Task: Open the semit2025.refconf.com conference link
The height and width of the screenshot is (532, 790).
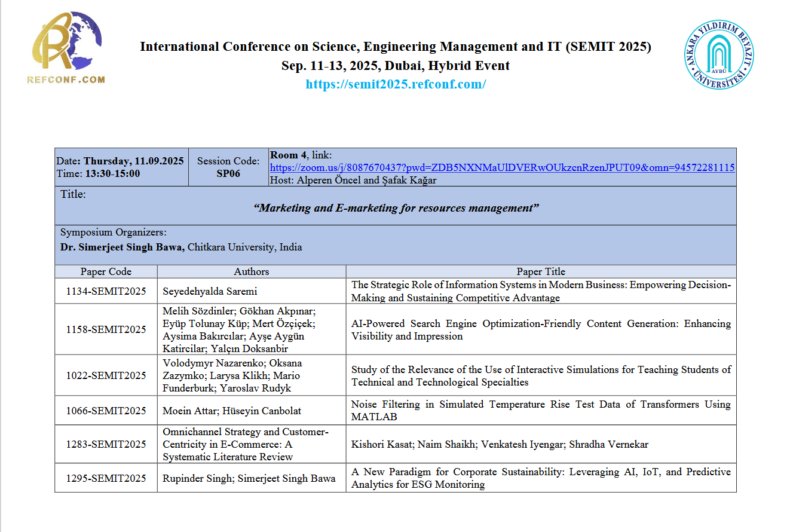Action: click(x=396, y=84)
